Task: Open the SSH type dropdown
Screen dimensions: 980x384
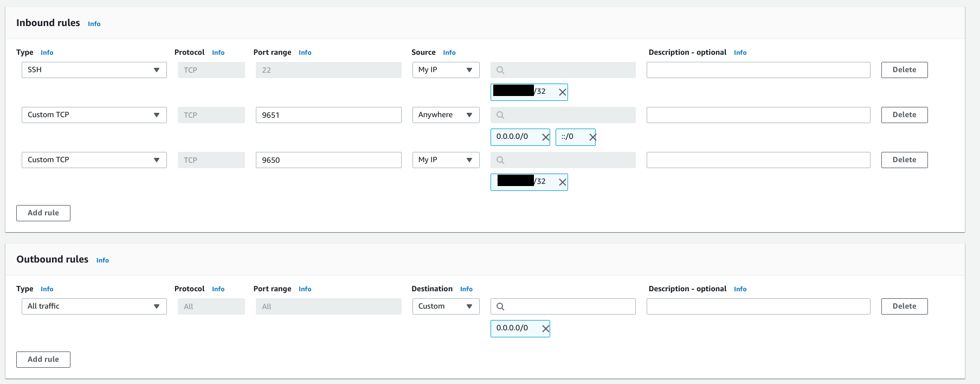Action: 94,70
